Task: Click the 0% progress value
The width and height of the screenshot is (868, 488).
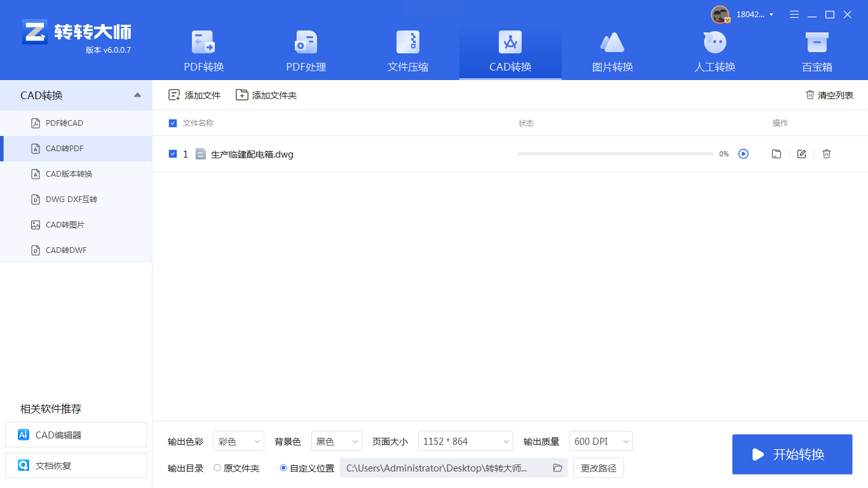Action: 724,154
